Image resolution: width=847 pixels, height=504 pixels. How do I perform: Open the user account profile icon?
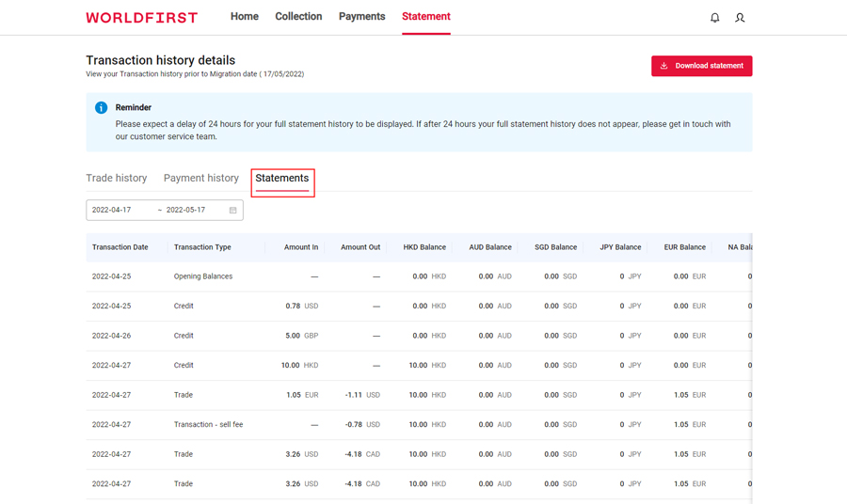(x=740, y=18)
